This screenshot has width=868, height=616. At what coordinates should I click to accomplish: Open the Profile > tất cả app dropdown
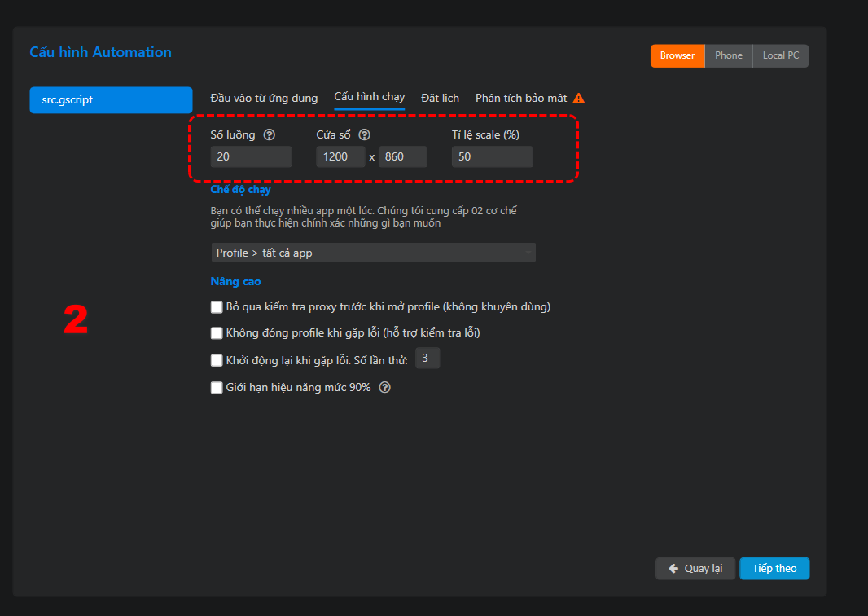[373, 253]
